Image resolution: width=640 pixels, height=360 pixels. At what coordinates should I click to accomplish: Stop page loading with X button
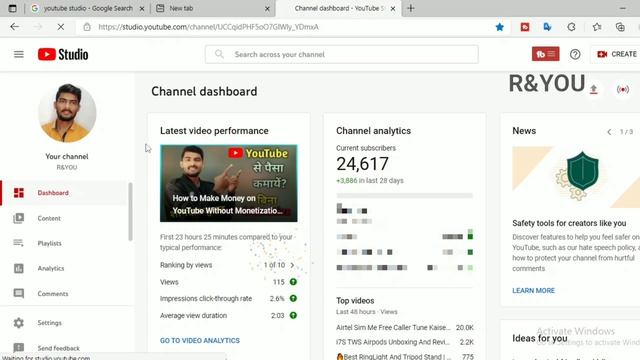[61, 27]
